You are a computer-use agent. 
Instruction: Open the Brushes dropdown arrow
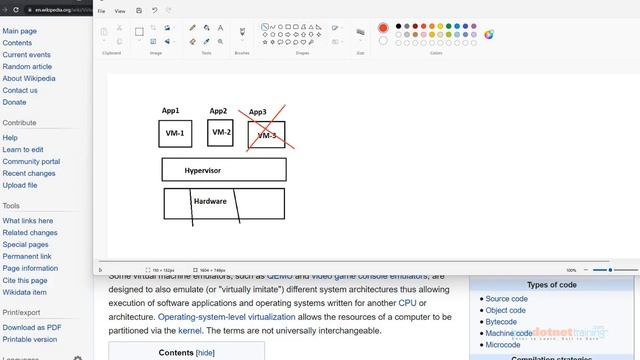[x=242, y=41]
